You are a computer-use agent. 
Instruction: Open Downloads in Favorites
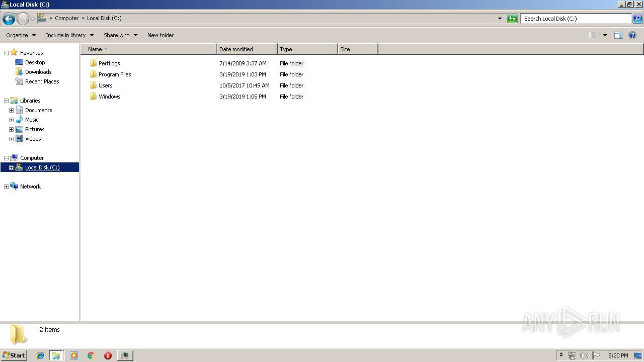(x=38, y=72)
